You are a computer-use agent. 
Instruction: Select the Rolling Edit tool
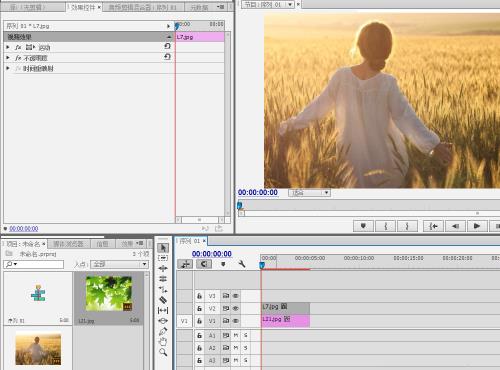click(x=163, y=279)
